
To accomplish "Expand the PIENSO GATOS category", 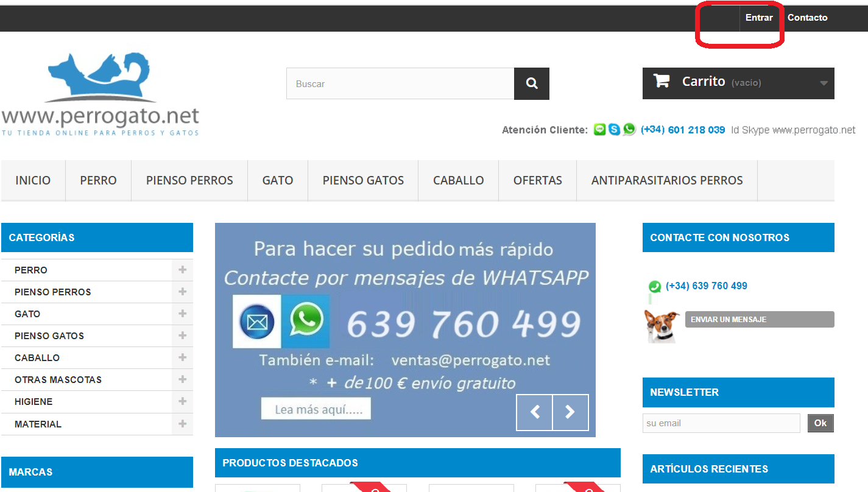I will [182, 336].
